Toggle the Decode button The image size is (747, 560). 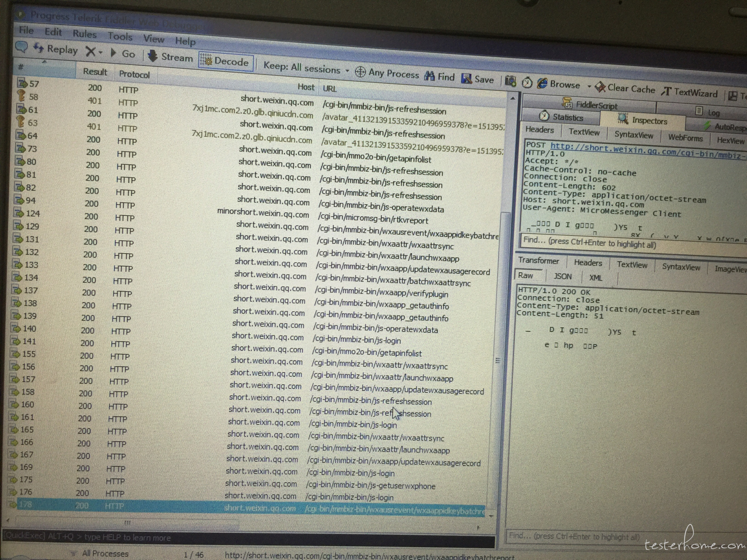(226, 61)
